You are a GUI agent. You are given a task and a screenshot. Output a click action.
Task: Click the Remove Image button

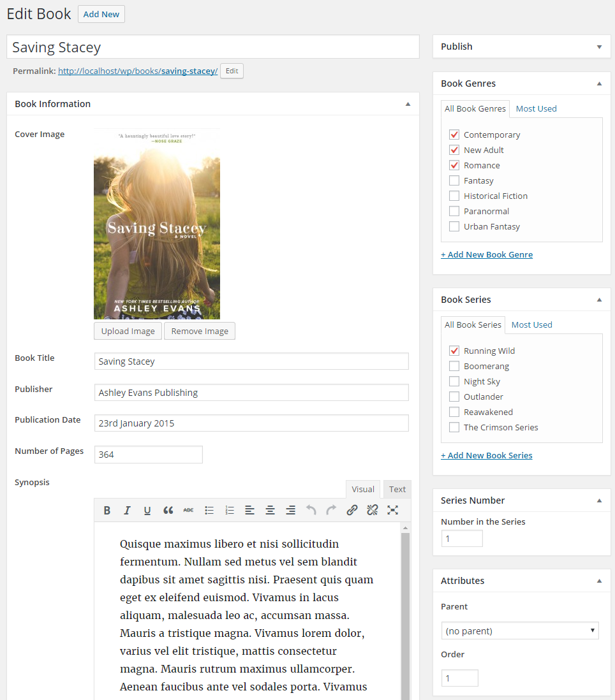(x=200, y=332)
